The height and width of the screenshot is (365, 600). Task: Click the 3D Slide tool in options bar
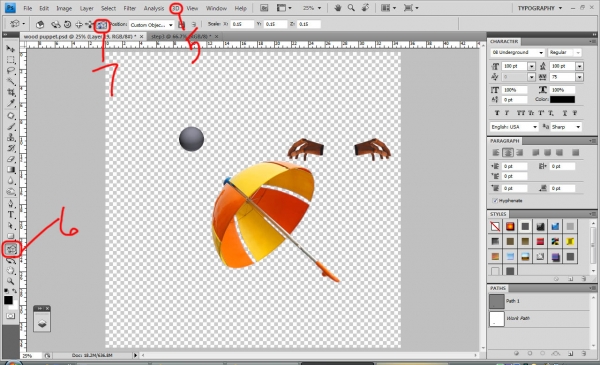click(89, 25)
